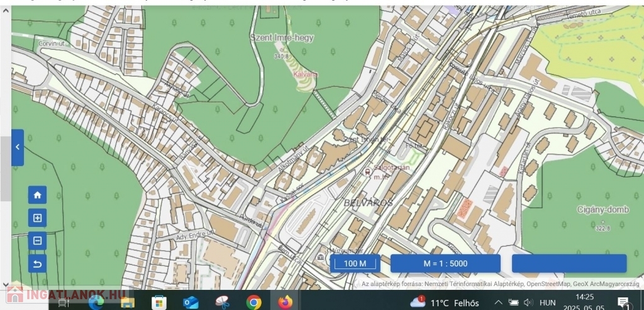Zoom out using the minus map button
The width and height of the screenshot is (644, 310).
[x=37, y=241]
